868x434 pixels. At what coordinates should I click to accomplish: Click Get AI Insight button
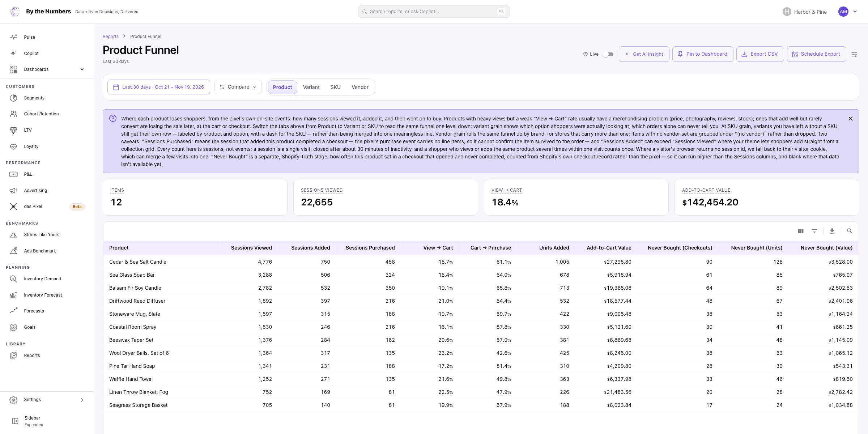point(644,54)
